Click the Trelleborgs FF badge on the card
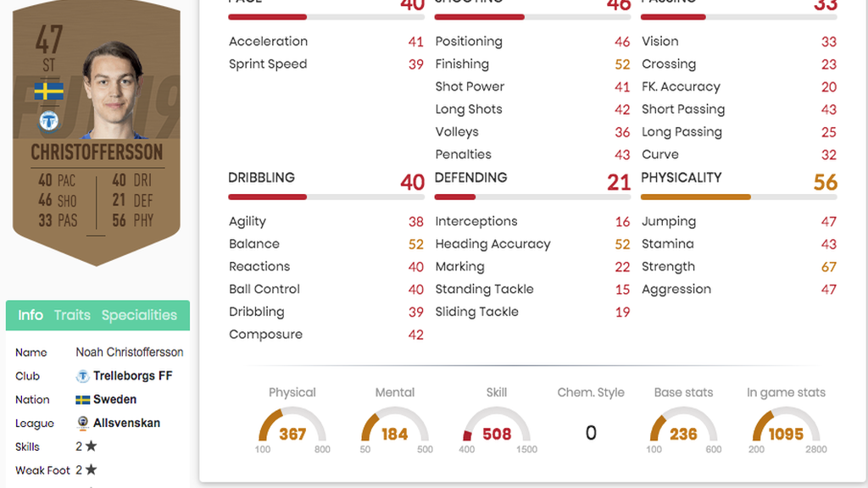Viewport: 868px width, 488px height. [48, 121]
